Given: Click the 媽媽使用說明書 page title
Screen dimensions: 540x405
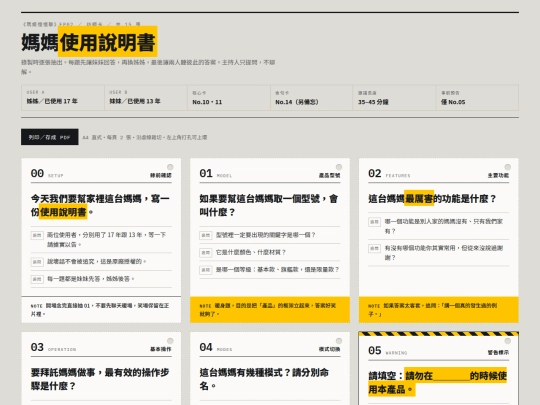Looking at the screenshot, I should (x=89, y=42).
